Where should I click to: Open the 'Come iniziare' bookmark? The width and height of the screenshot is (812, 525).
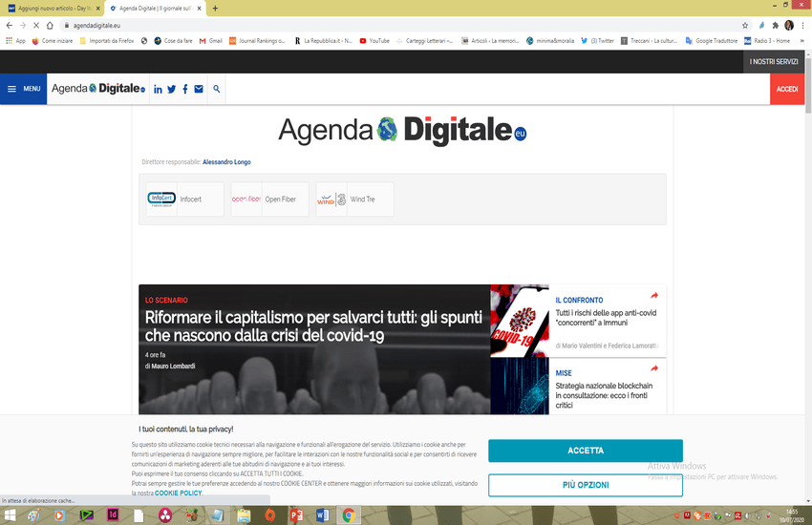tap(53, 41)
